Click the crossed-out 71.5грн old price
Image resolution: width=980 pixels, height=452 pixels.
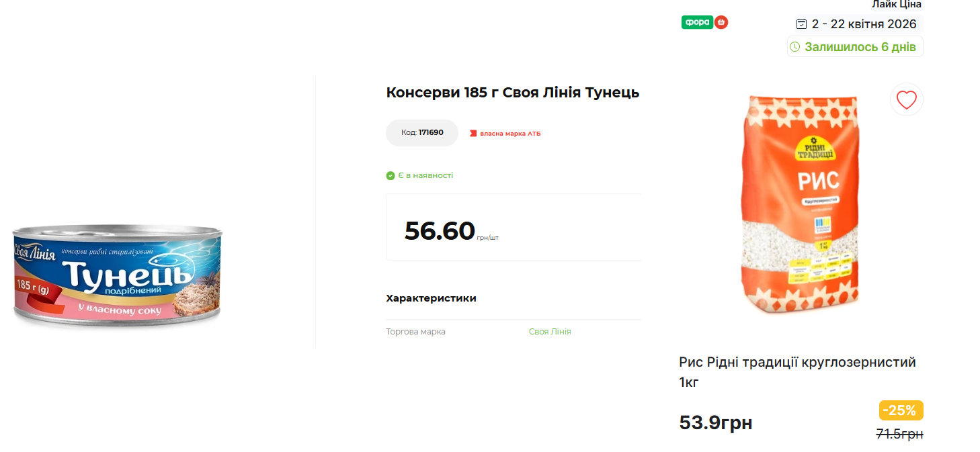point(899,434)
